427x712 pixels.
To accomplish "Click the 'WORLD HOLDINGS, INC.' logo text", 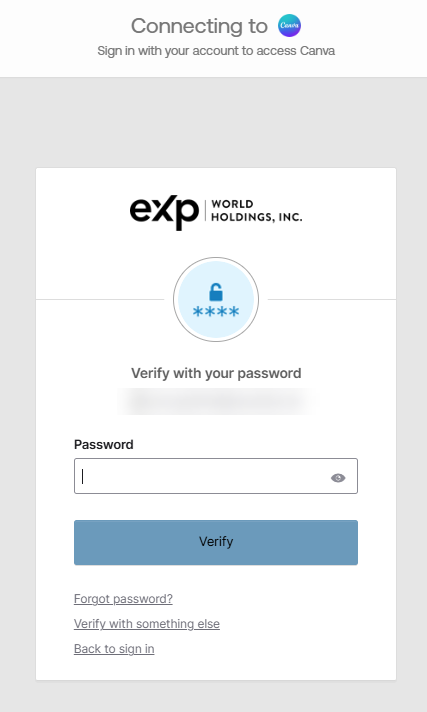I will click(257, 211).
